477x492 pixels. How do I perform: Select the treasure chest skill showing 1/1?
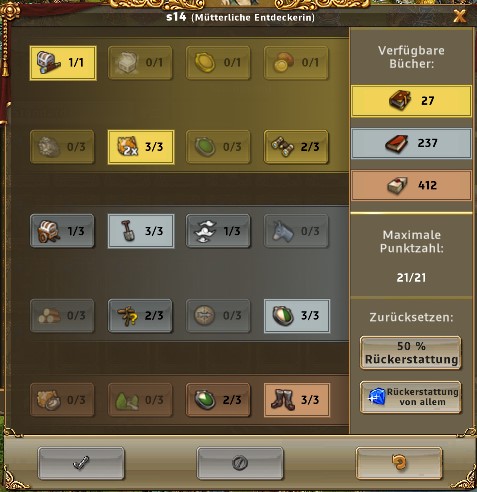coord(63,63)
